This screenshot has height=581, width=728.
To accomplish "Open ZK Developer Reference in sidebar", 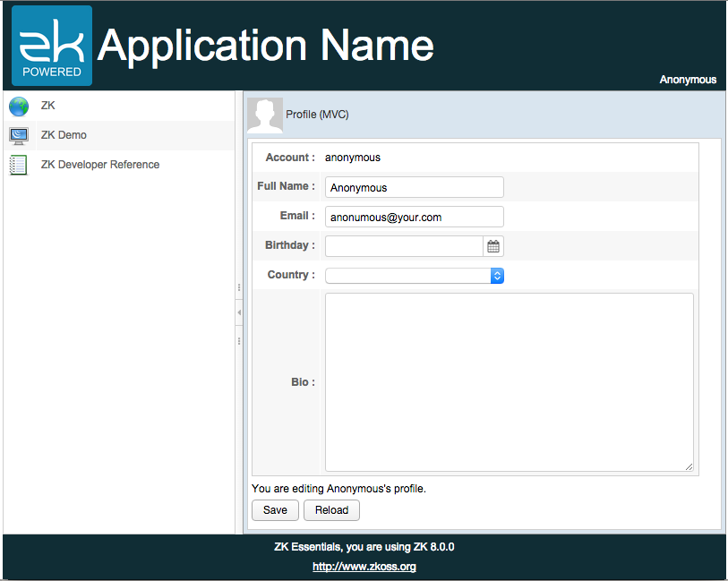I will click(99, 165).
